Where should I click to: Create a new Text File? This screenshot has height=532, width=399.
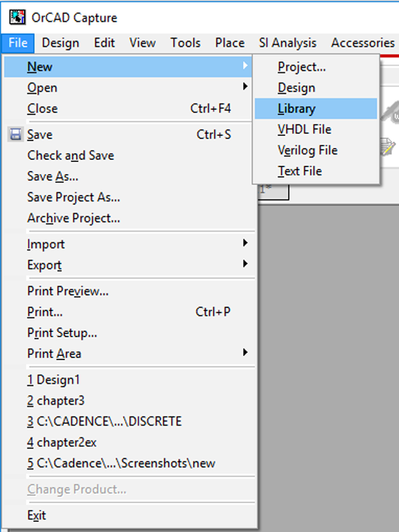pyautogui.click(x=300, y=171)
